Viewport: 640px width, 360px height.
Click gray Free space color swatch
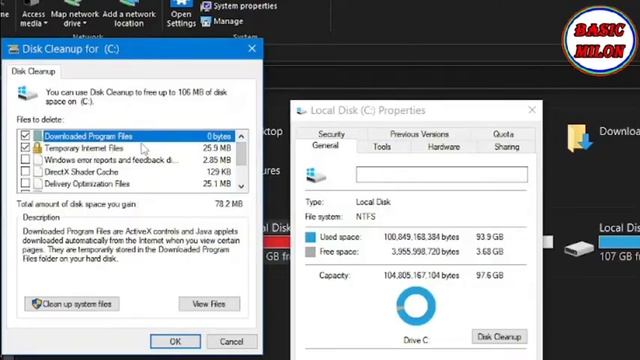(310, 252)
